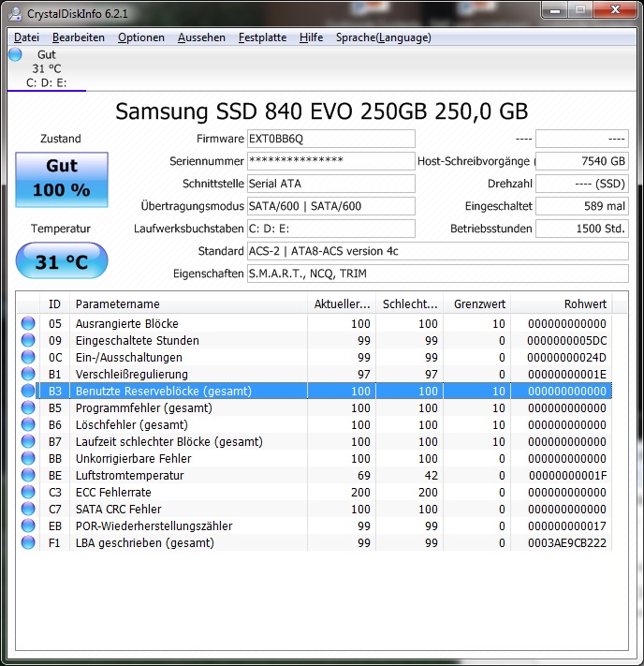Image resolution: width=644 pixels, height=666 pixels.
Task: Select the Programmfehler (gesamt) row
Action: click(x=187, y=407)
